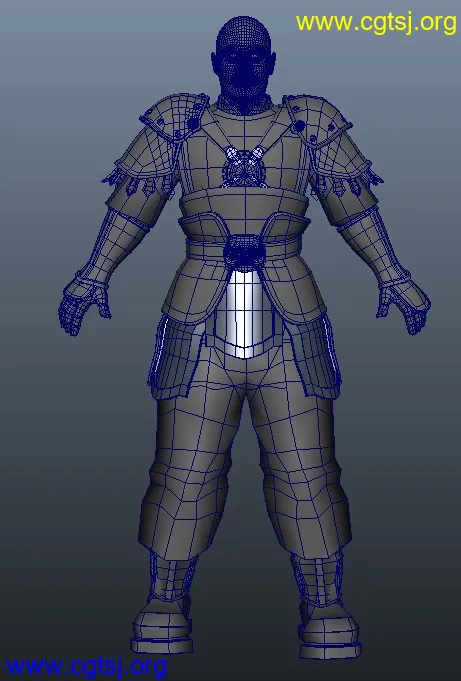Click the yellow www.cgtsj.org watermark link
Image resolution: width=461 pixels, height=681 pixels.
point(376,23)
